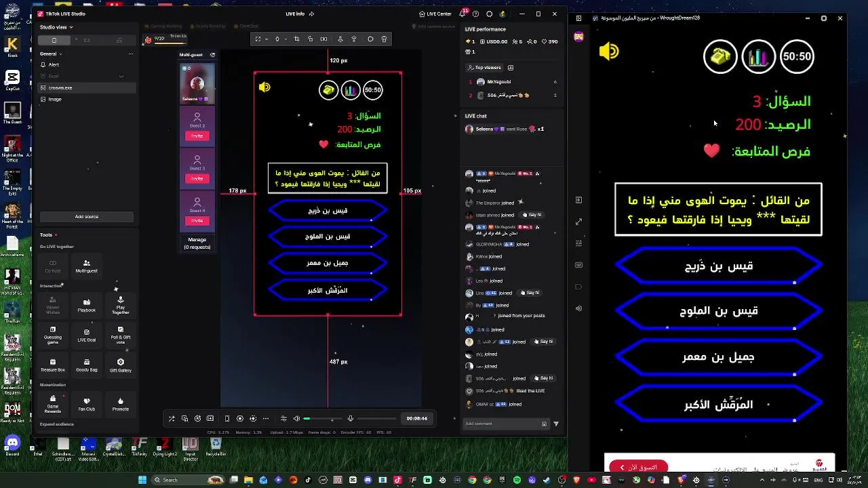Pop out the Multi-guest panel
The width and height of the screenshot is (868, 488).
(212, 55)
